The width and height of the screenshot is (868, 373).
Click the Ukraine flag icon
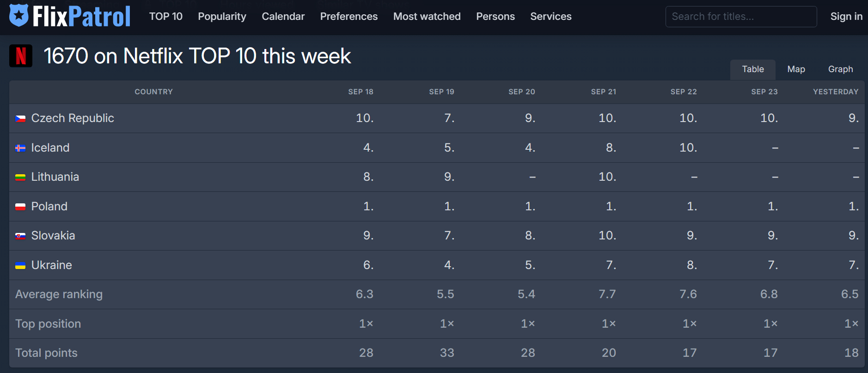[20, 265]
